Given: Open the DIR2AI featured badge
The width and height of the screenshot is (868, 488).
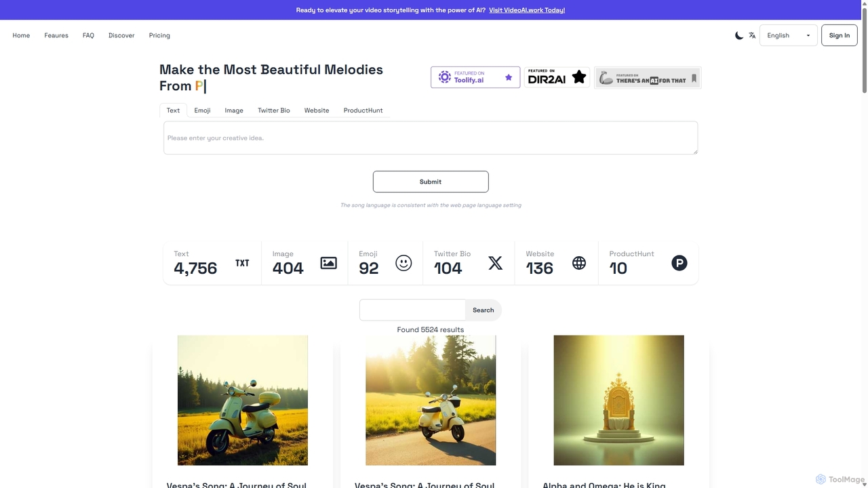Looking at the screenshot, I should tap(557, 77).
